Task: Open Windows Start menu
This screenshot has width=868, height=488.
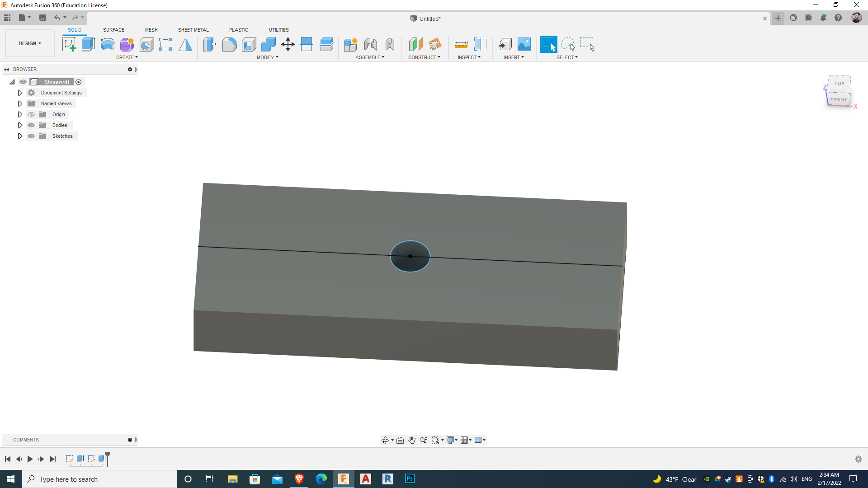Action: pyautogui.click(x=11, y=479)
